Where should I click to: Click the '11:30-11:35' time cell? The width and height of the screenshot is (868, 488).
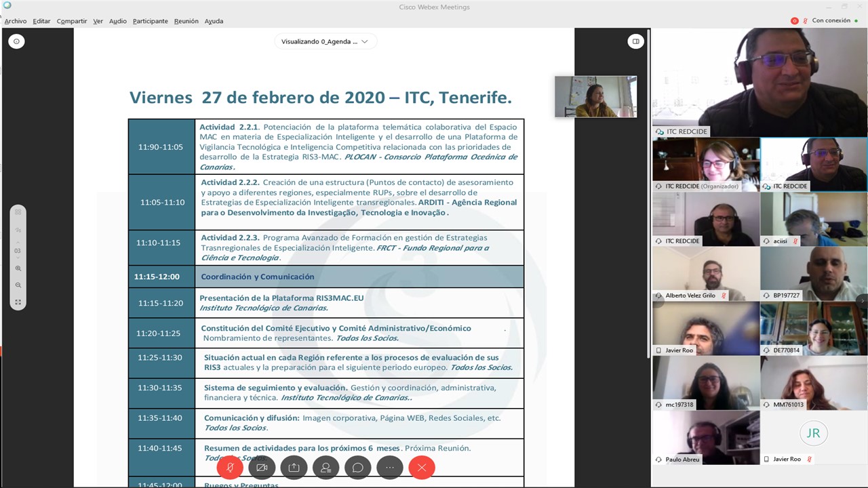[161, 388]
